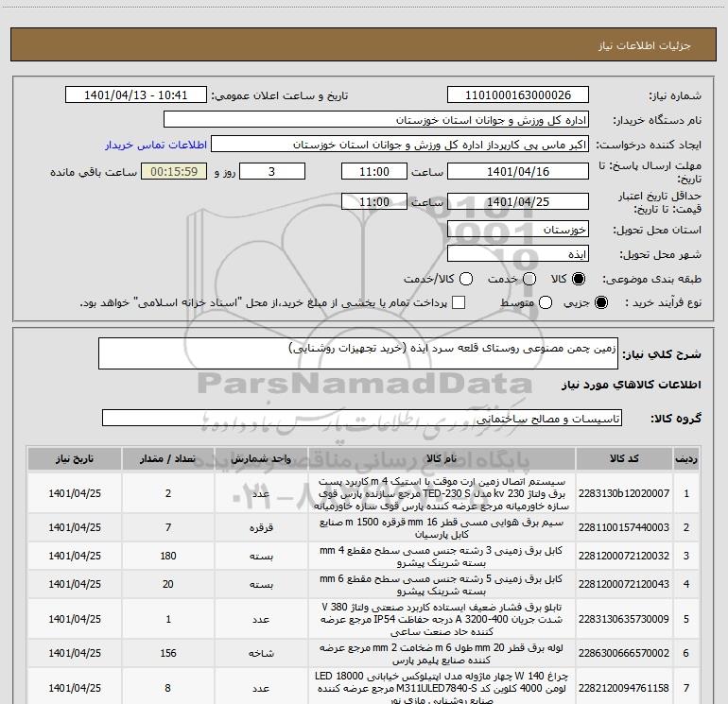Click product code 2283130635730009
The image size is (728, 704).
624,619
